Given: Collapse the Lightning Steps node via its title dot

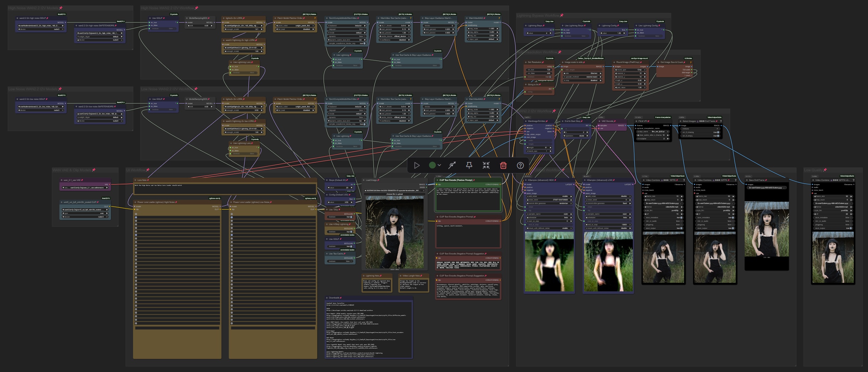Looking at the screenshot, I should click(526, 26).
